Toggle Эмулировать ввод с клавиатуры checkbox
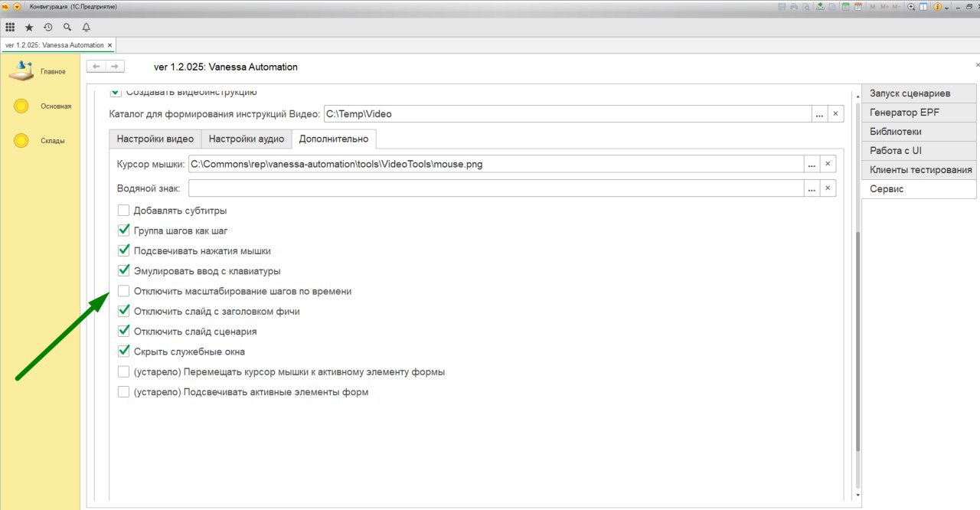980x510 pixels. [x=123, y=270]
